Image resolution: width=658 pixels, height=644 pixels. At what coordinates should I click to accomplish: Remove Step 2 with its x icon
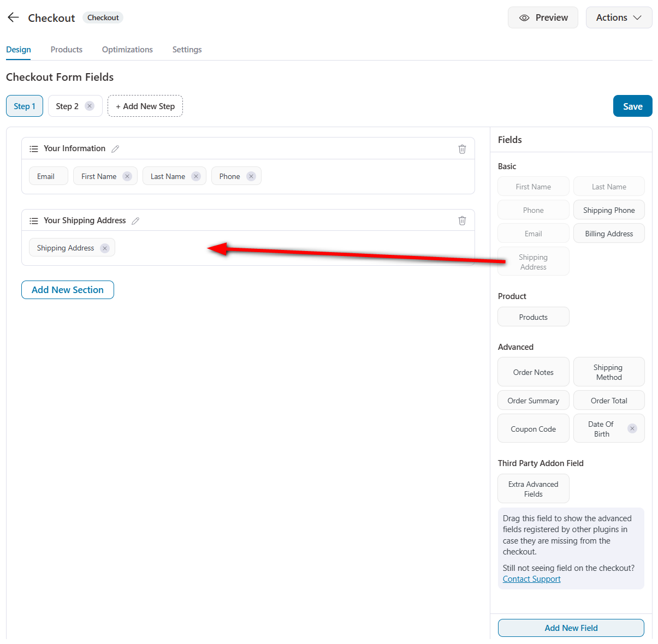[x=90, y=106]
